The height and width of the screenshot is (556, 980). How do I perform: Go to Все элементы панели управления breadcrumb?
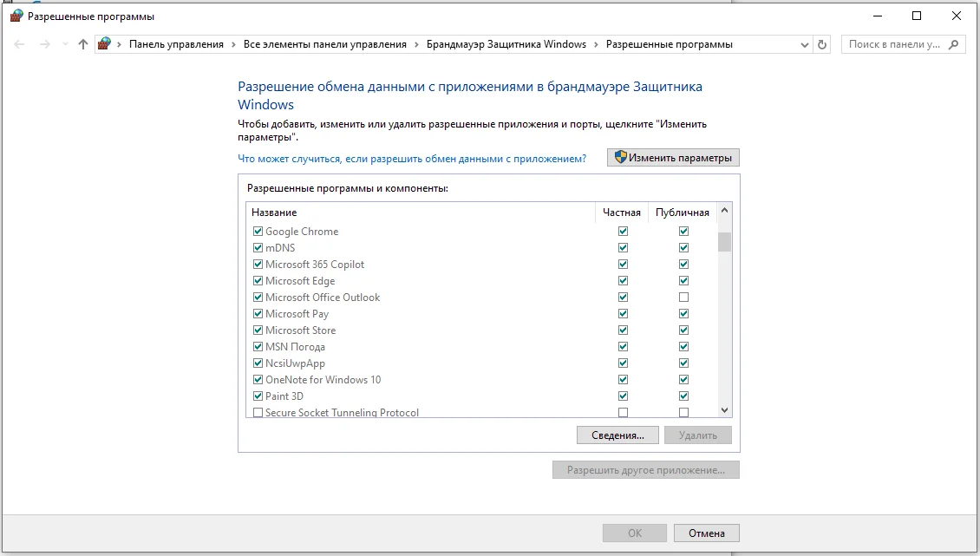click(x=324, y=44)
